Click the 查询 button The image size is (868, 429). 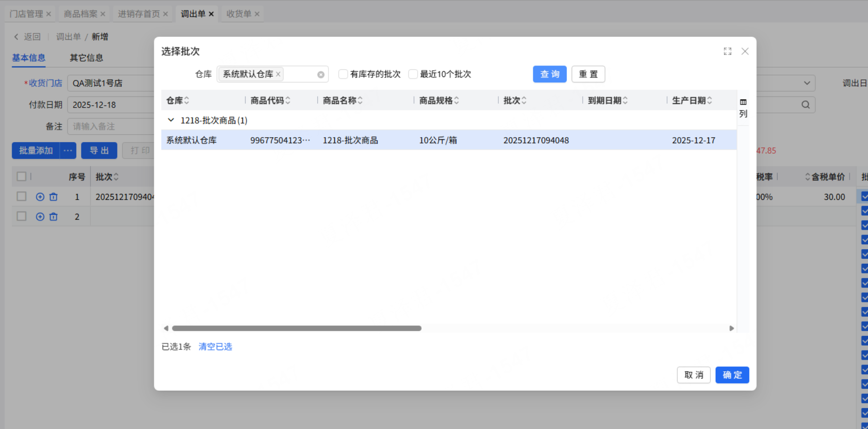[x=549, y=74]
